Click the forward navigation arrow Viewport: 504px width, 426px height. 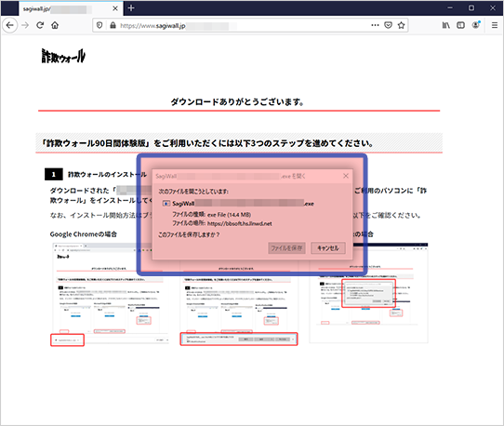25,25
